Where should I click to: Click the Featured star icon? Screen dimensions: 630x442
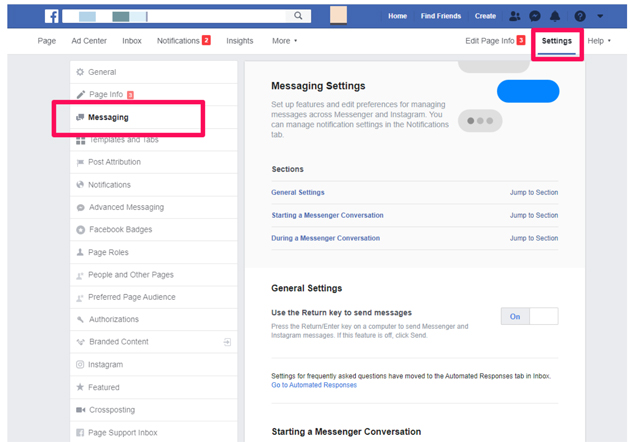[80, 387]
